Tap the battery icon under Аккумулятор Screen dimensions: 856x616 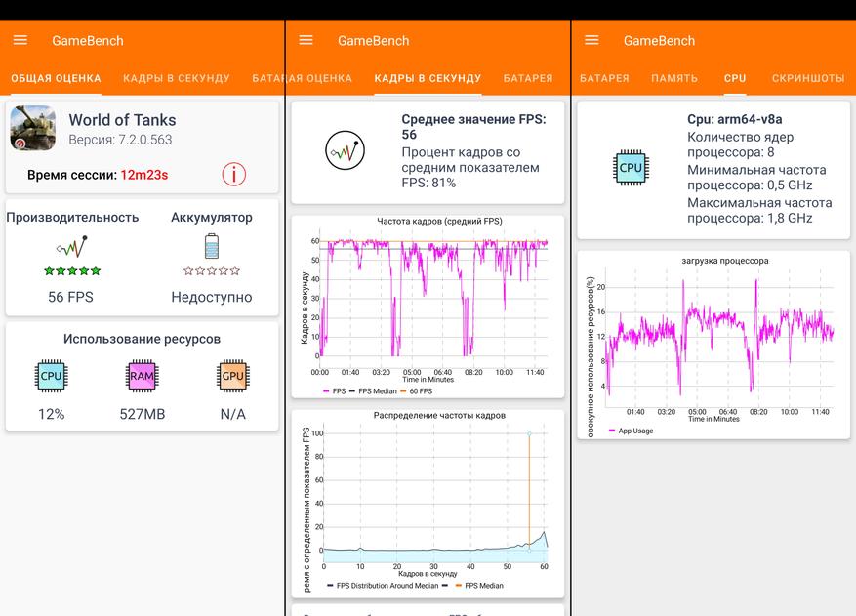(212, 246)
